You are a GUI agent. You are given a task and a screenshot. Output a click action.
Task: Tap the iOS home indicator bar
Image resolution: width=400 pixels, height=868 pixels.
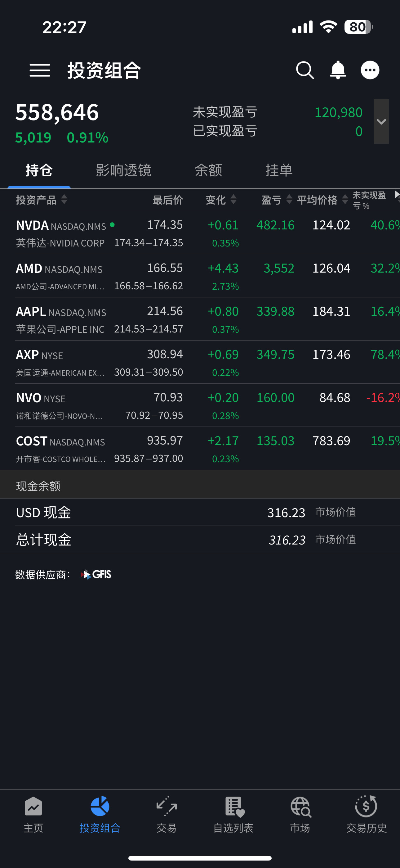pyautogui.click(x=200, y=858)
